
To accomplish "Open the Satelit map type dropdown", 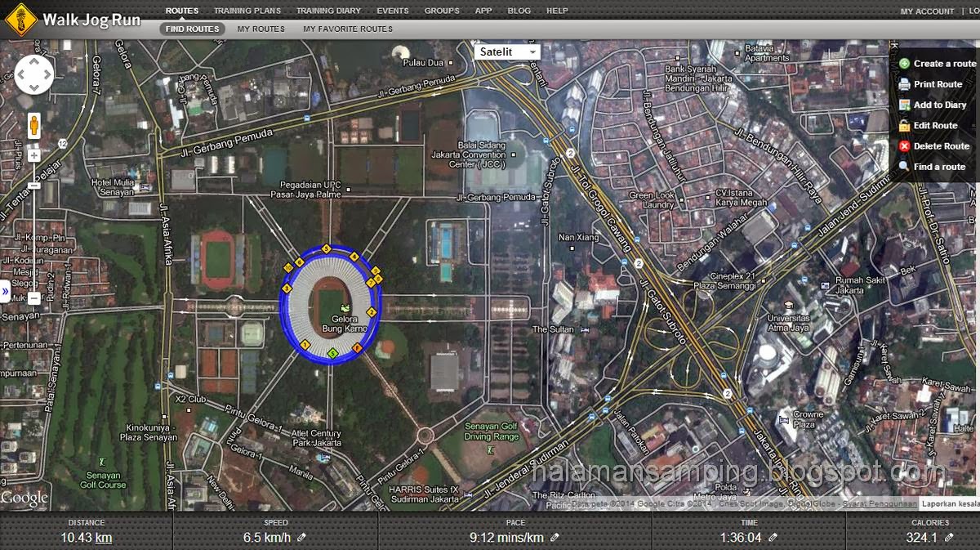I will pos(507,51).
